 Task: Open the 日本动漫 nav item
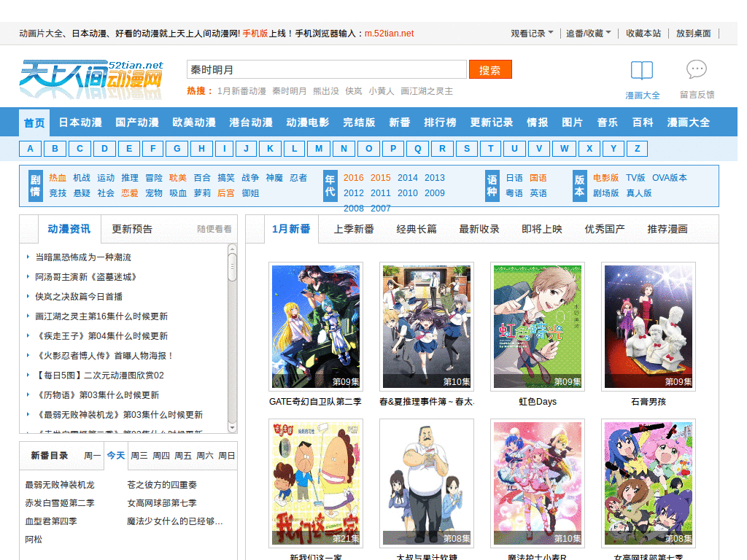click(x=80, y=122)
